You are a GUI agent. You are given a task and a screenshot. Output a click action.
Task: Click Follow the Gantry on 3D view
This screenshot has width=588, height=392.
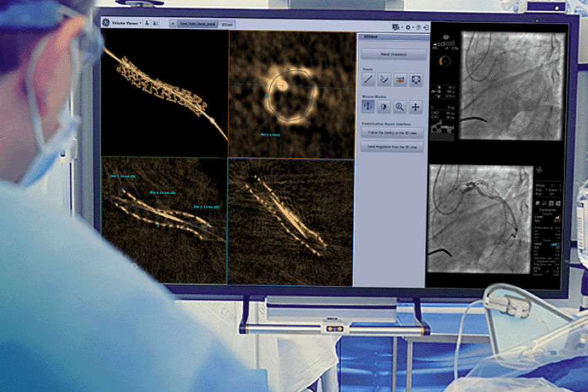pos(392,133)
